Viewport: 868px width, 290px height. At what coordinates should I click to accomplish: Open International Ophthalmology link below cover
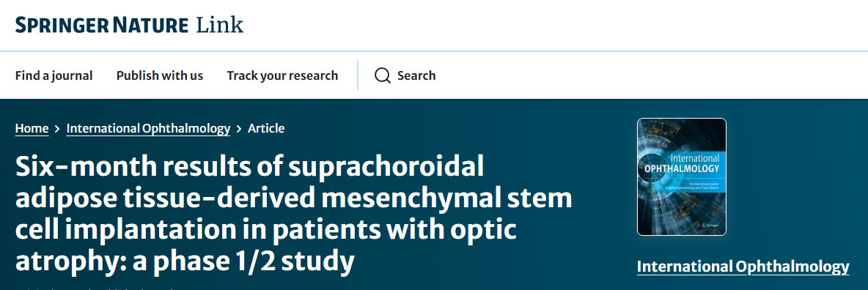pos(743,267)
